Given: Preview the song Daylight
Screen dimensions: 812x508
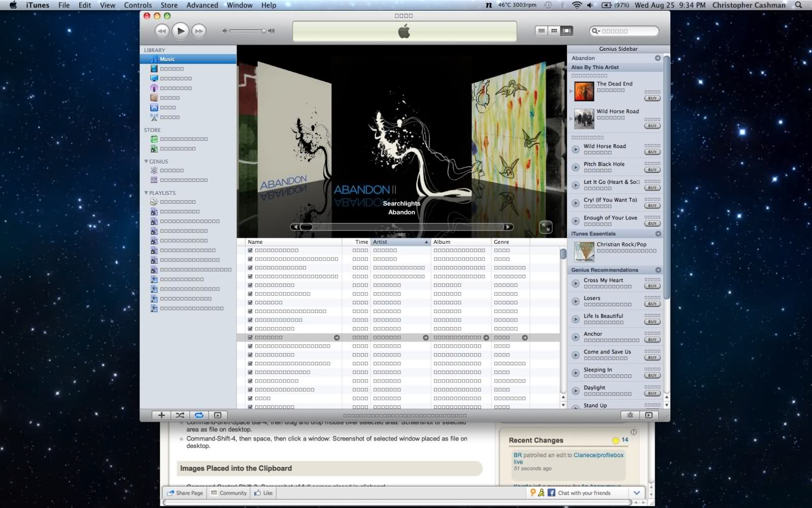Looking at the screenshot, I should click(576, 391).
